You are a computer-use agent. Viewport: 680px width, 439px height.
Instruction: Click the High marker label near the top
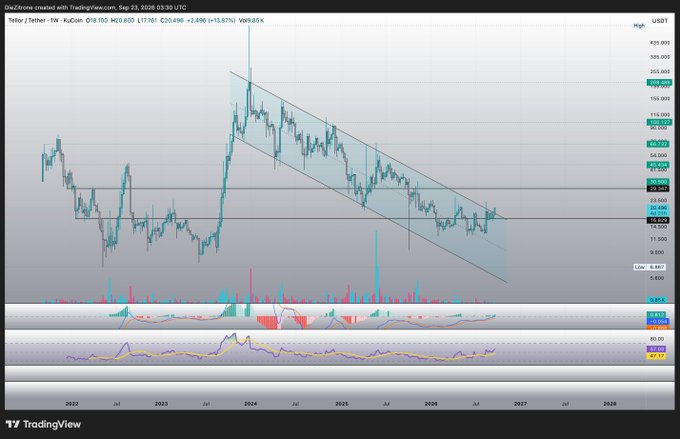(x=639, y=26)
